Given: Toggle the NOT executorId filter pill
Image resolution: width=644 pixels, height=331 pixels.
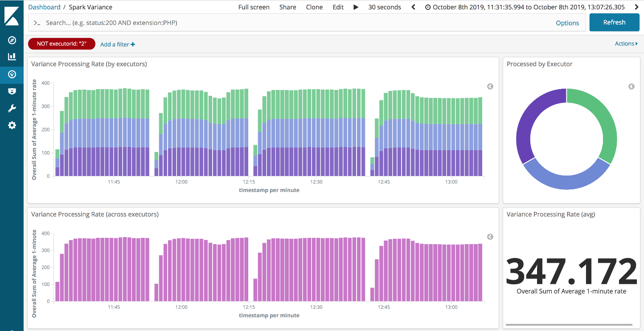Looking at the screenshot, I should click(62, 44).
